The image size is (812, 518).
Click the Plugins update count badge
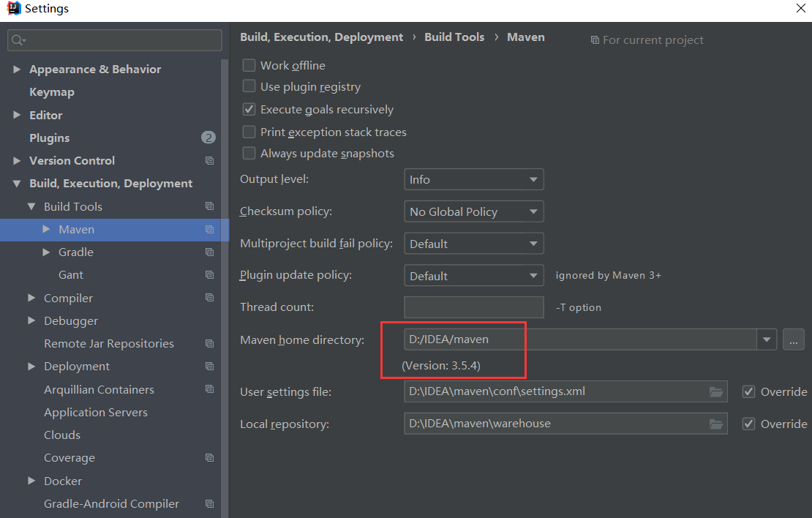[x=208, y=138]
